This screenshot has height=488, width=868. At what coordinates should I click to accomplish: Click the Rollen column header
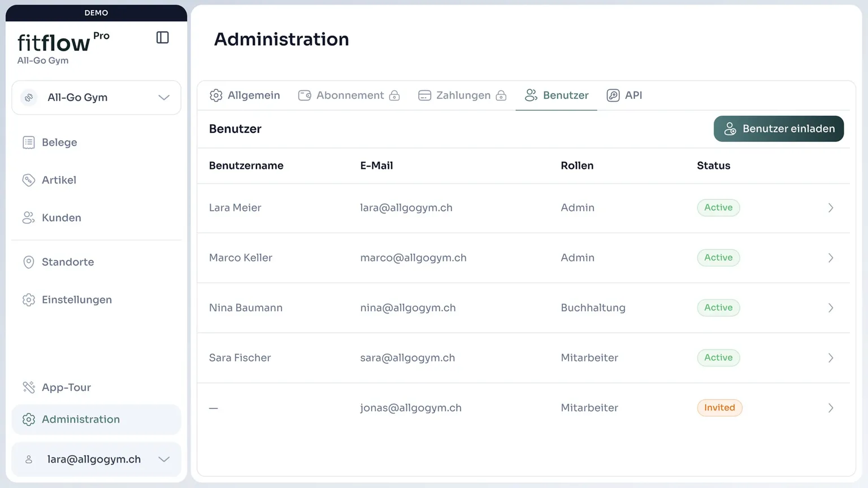pyautogui.click(x=577, y=166)
